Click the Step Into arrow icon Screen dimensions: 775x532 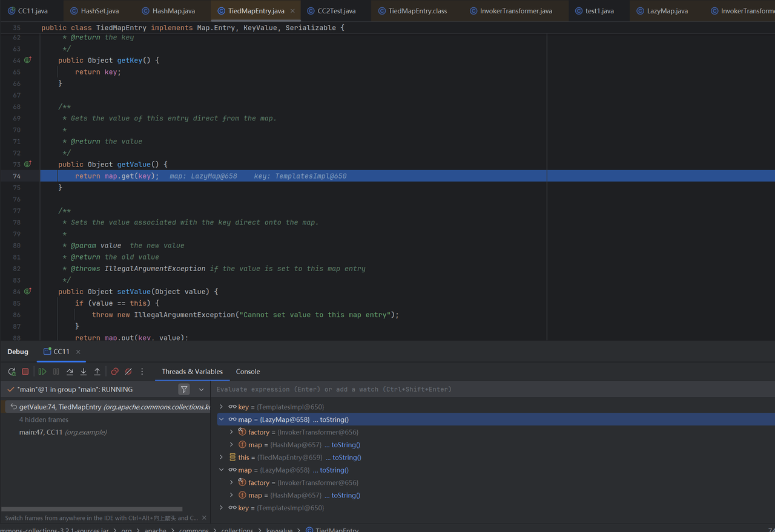(84, 372)
